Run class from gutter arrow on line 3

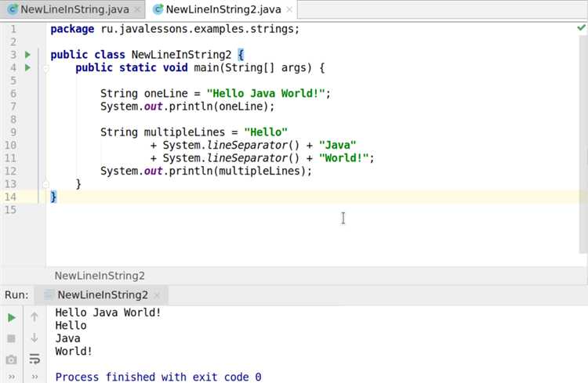click(x=27, y=55)
